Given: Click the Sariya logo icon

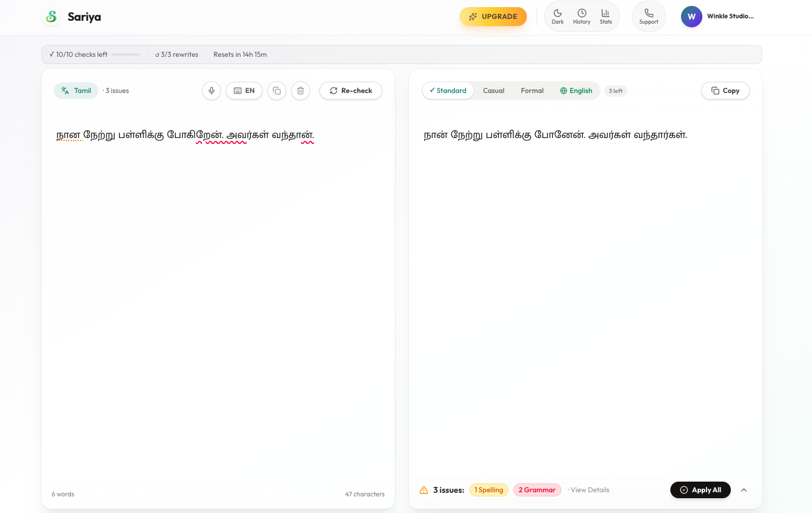Looking at the screenshot, I should pyautogui.click(x=52, y=17).
